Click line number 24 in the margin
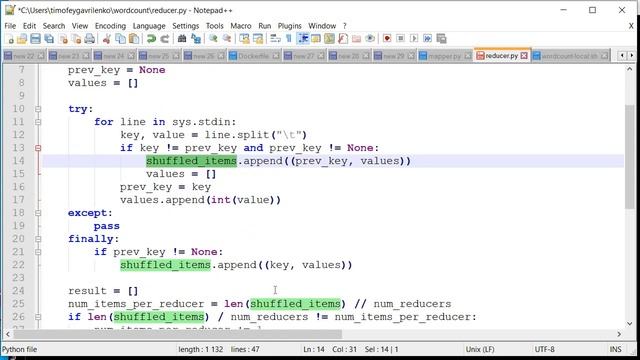 tap(18, 291)
